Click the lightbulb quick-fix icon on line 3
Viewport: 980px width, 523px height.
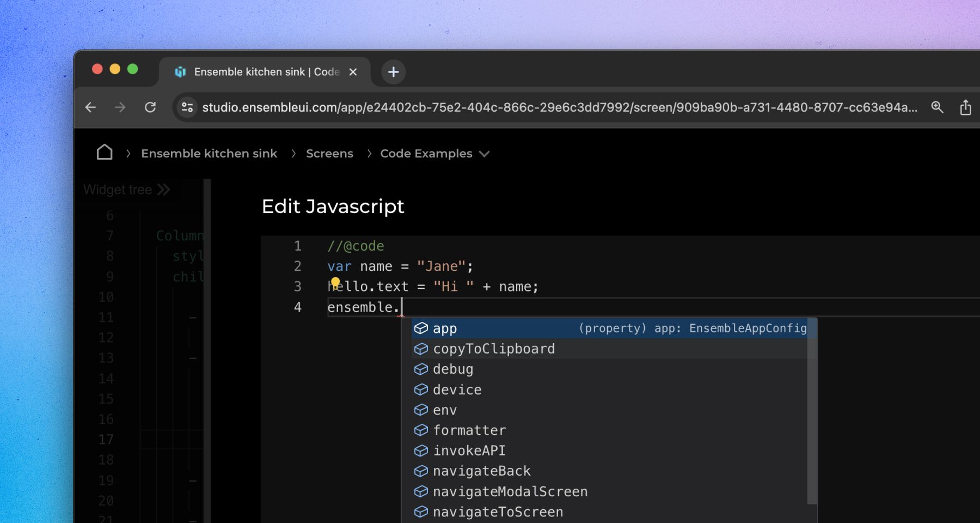point(335,282)
